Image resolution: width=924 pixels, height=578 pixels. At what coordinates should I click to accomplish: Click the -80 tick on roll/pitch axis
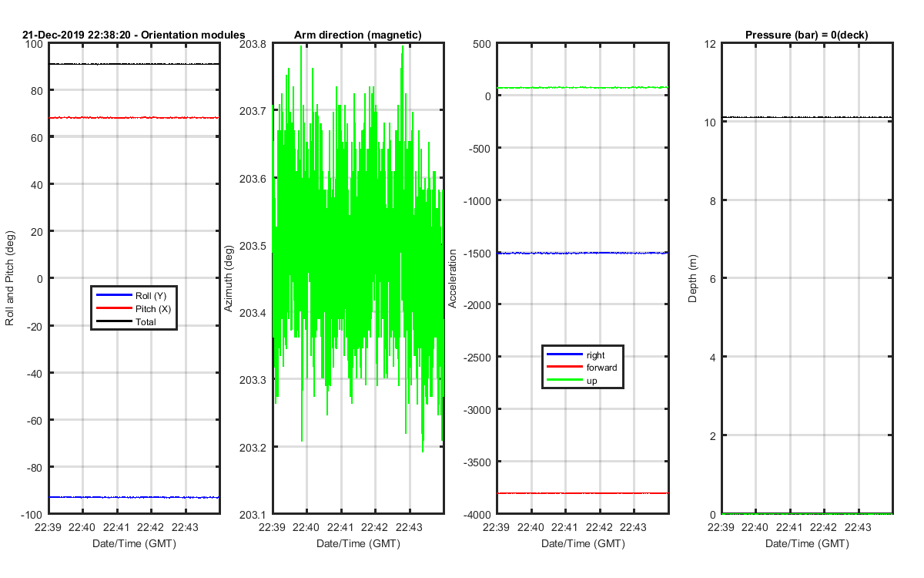(x=34, y=467)
